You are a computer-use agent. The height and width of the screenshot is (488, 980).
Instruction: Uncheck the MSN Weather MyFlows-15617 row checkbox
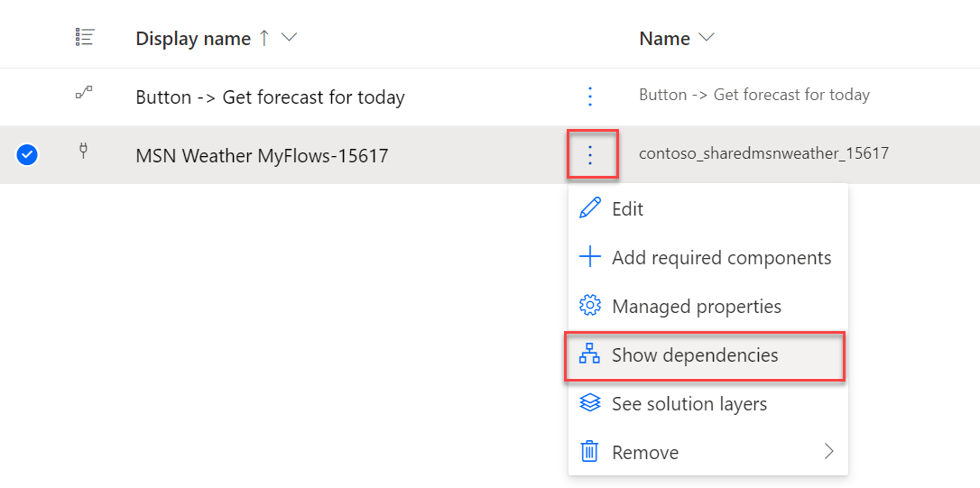coord(27,154)
